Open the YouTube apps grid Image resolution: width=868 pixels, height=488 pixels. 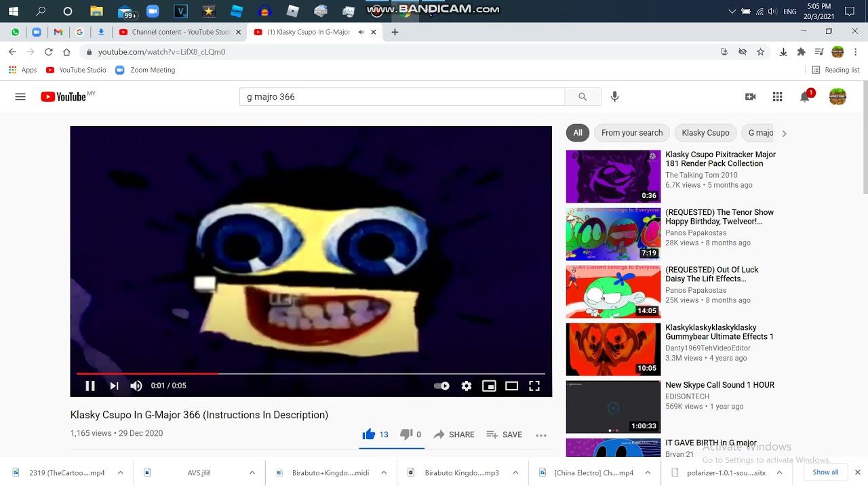tap(777, 97)
